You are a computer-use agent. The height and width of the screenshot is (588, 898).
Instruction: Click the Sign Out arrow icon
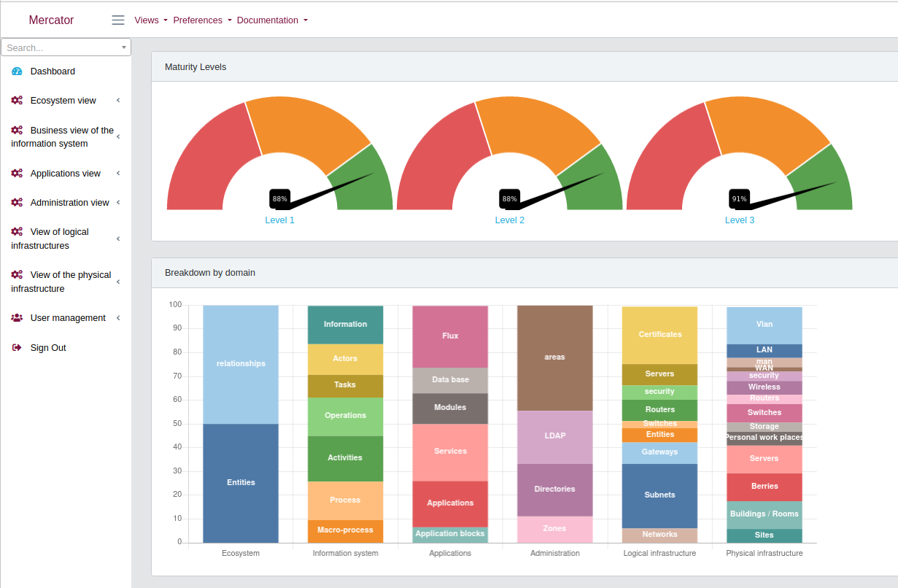(16, 347)
